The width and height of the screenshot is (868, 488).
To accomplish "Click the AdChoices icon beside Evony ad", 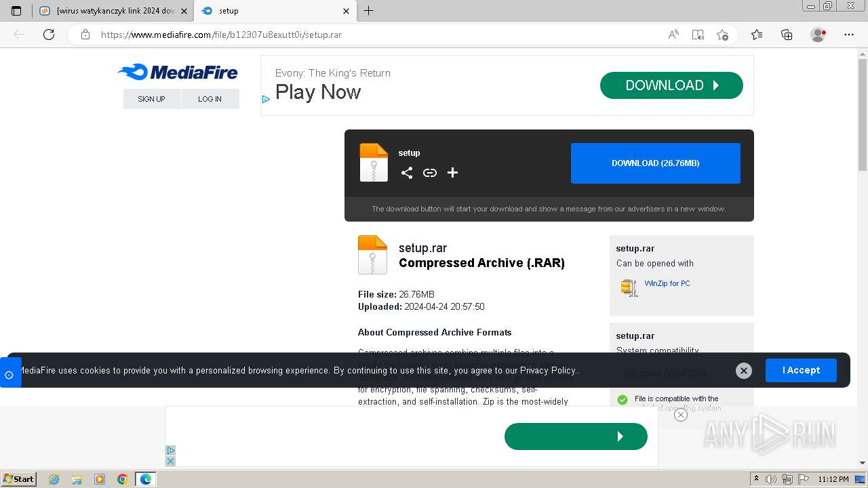I will point(266,99).
